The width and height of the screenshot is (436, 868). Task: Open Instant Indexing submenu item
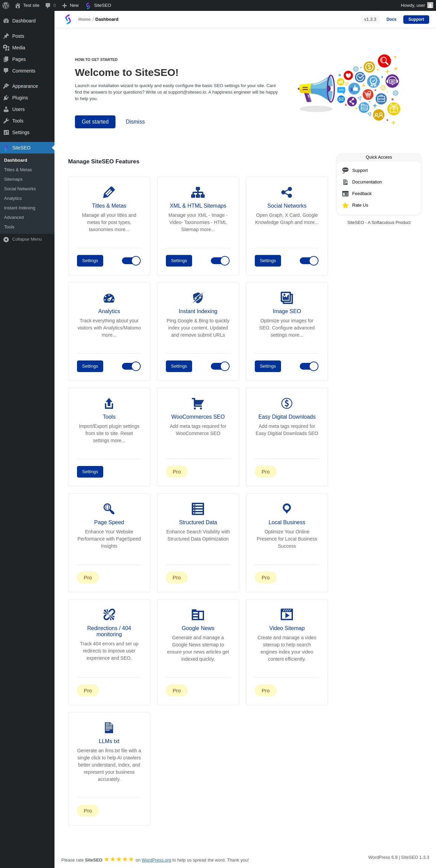(x=27, y=208)
